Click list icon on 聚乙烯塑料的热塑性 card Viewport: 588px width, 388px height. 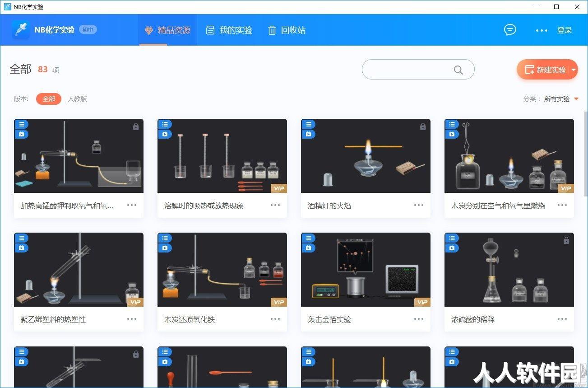tap(21, 238)
